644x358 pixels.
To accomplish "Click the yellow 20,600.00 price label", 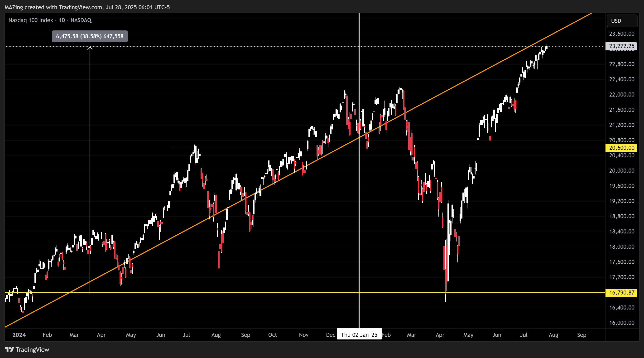I will pos(621,148).
